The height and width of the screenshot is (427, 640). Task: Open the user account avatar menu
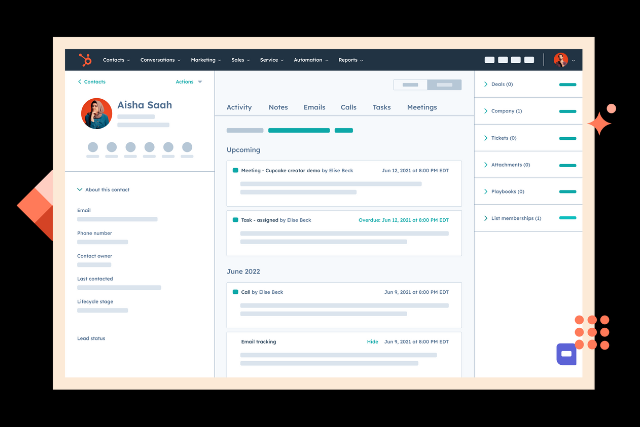tap(561, 60)
